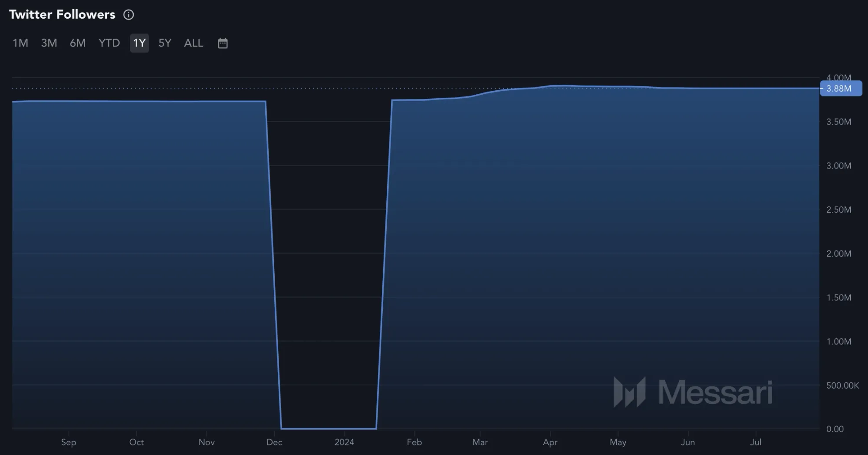Click the Apr x-axis label

[550, 442]
